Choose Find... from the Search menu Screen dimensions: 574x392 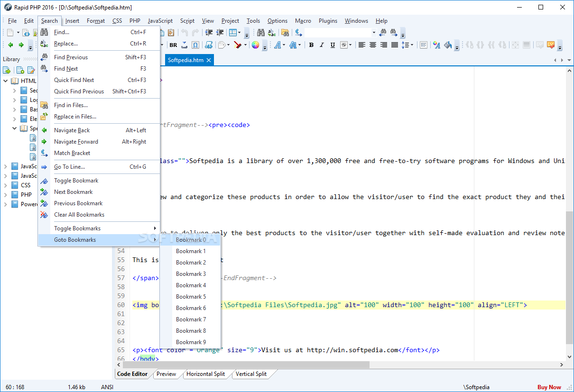pos(99,32)
